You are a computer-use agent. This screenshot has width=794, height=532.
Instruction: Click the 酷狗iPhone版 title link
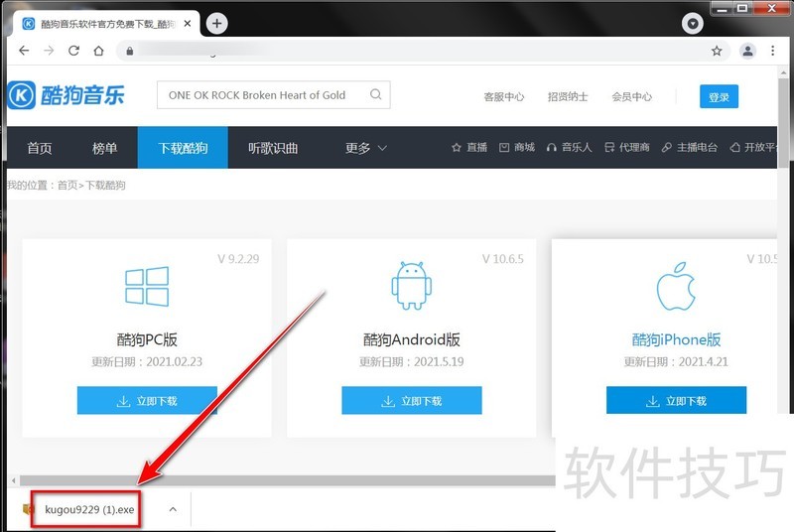[676, 339]
